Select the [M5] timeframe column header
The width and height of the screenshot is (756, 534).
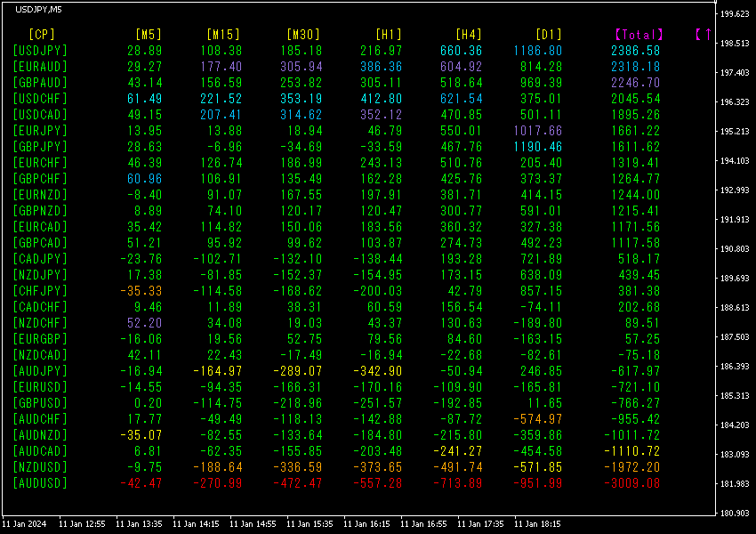coord(149,34)
